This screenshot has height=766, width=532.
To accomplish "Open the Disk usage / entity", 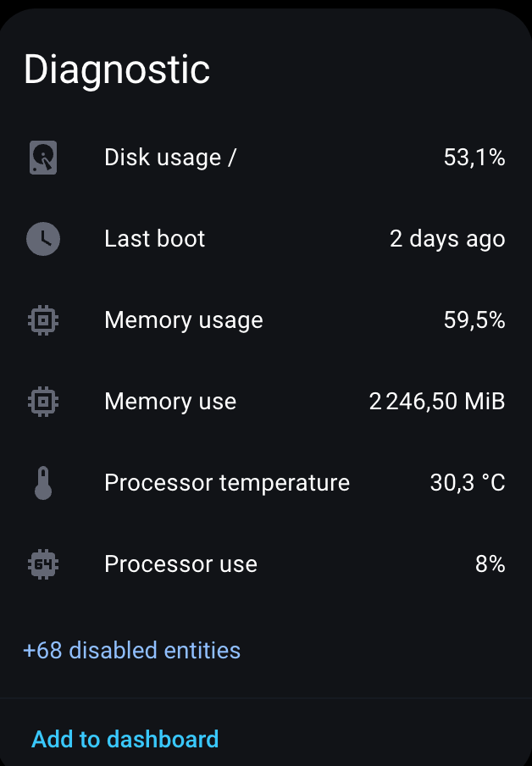I will coord(170,158).
